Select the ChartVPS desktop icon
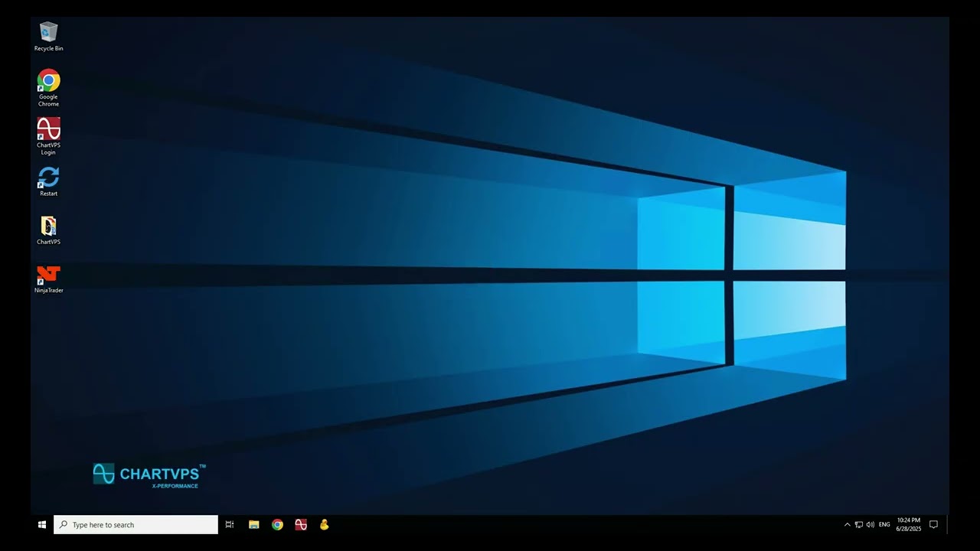 coord(48,230)
